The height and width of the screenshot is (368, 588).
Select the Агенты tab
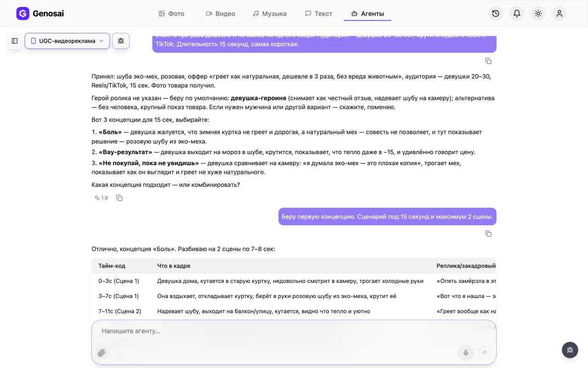(367, 14)
